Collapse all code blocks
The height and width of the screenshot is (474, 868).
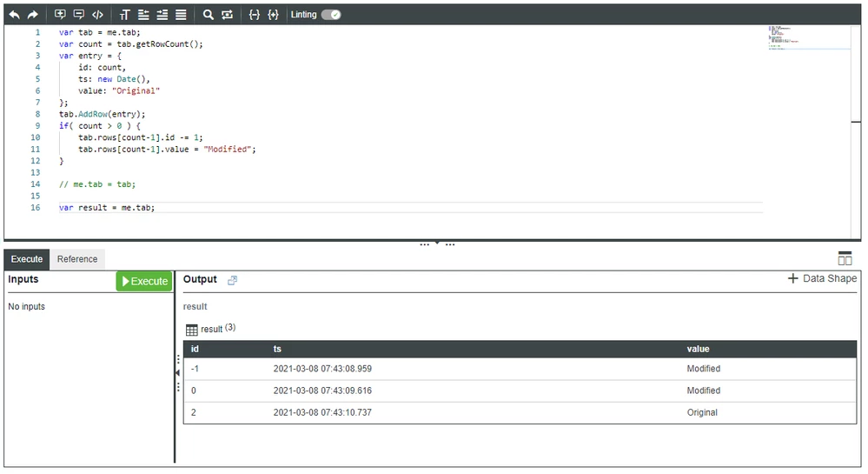254,15
